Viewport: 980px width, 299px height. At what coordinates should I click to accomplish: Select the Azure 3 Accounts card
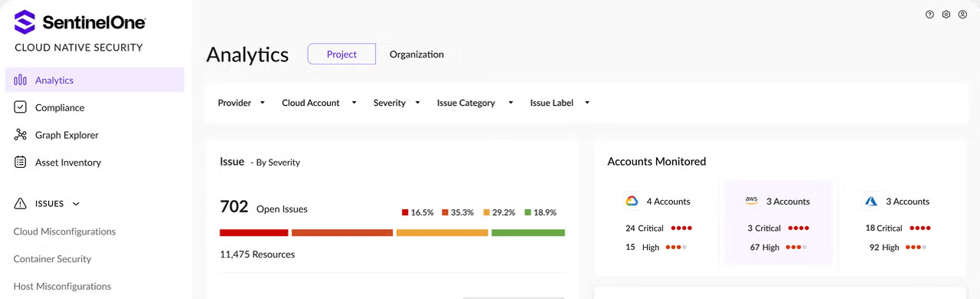tap(897, 223)
